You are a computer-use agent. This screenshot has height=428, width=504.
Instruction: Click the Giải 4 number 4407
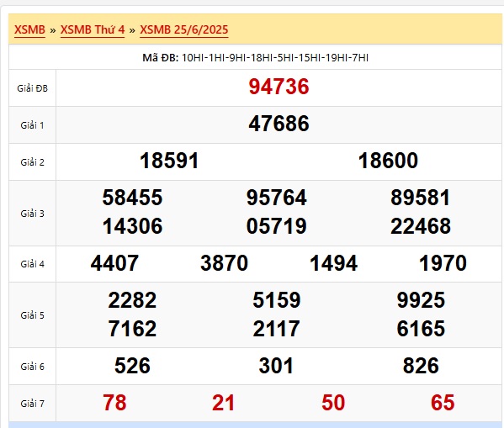114,263
